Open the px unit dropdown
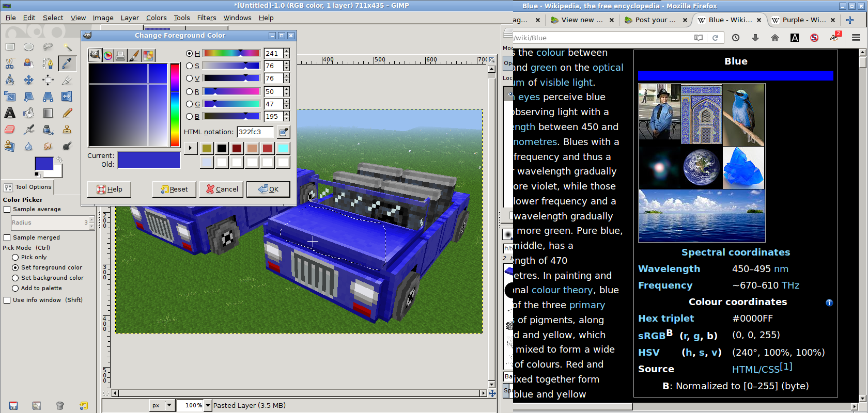The height and width of the screenshot is (413, 868). coord(168,406)
